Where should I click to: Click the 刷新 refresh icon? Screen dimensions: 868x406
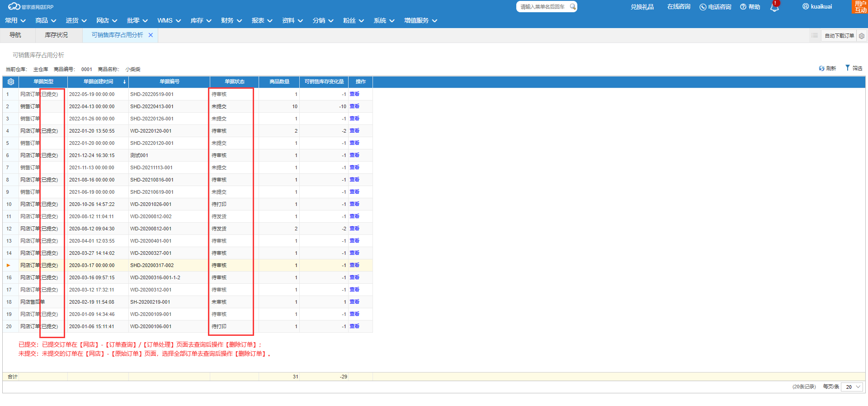click(821, 68)
